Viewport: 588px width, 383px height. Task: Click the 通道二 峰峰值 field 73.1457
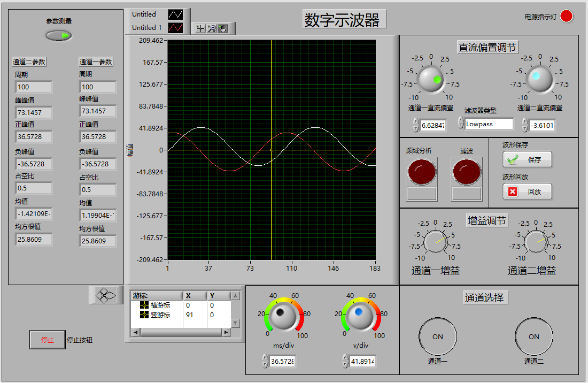[33, 112]
